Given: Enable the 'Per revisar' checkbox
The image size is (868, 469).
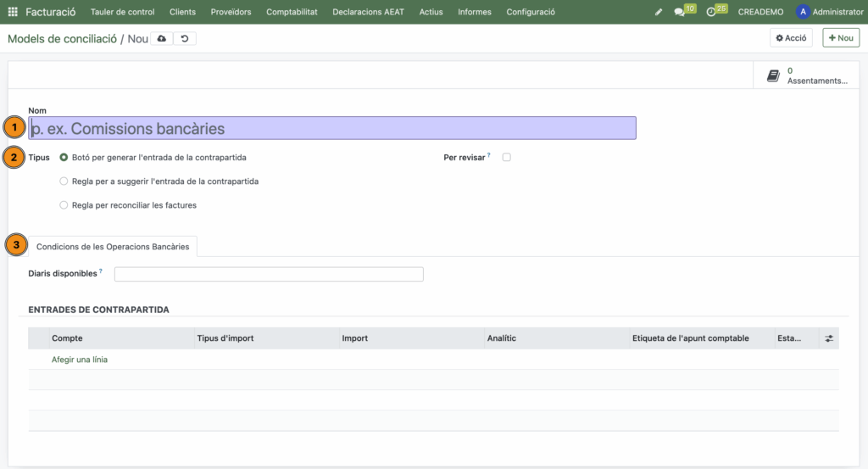Looking at the screenshot, I should coord(506,158).
